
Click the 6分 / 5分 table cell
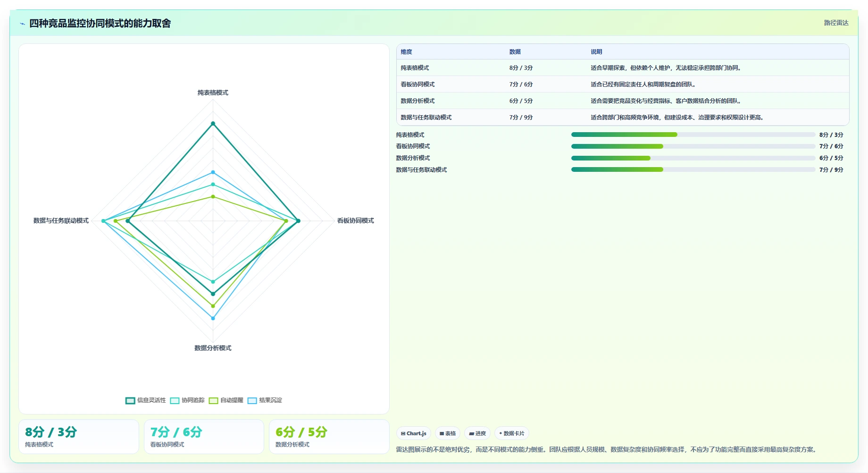[521, 101]
